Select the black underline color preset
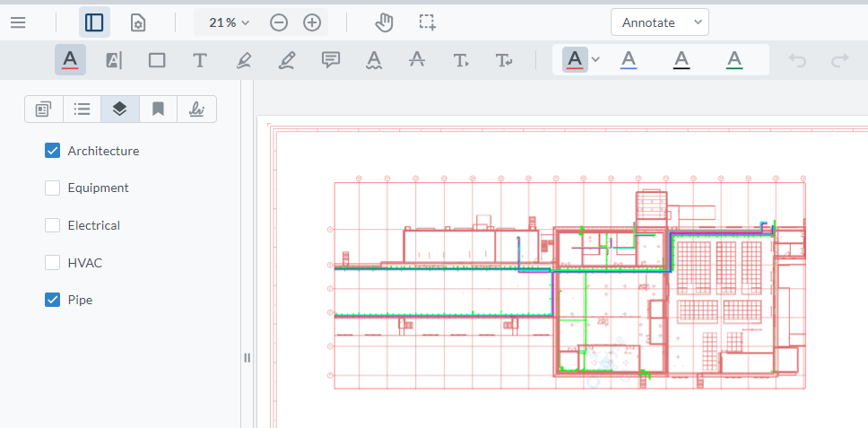This screenshot has height=428, width=868. point(681,60)
